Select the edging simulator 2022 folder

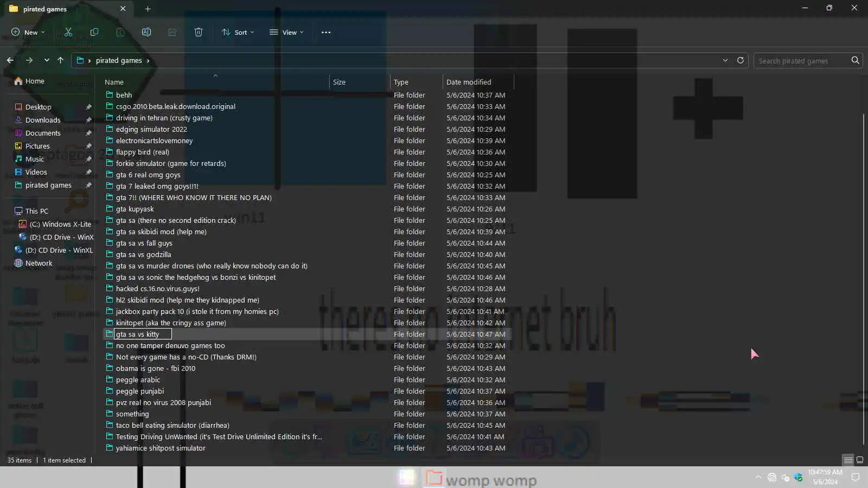151,129
